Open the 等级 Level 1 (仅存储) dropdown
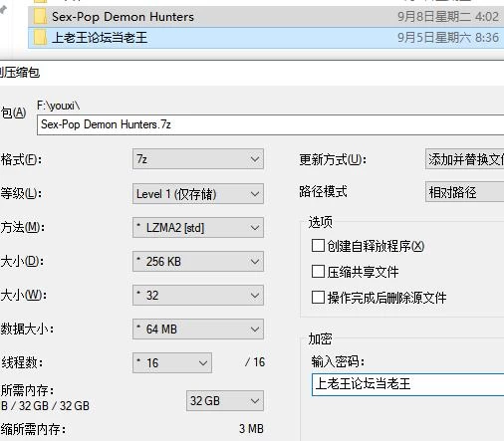 pyautogui.click(x=198, y=193)
